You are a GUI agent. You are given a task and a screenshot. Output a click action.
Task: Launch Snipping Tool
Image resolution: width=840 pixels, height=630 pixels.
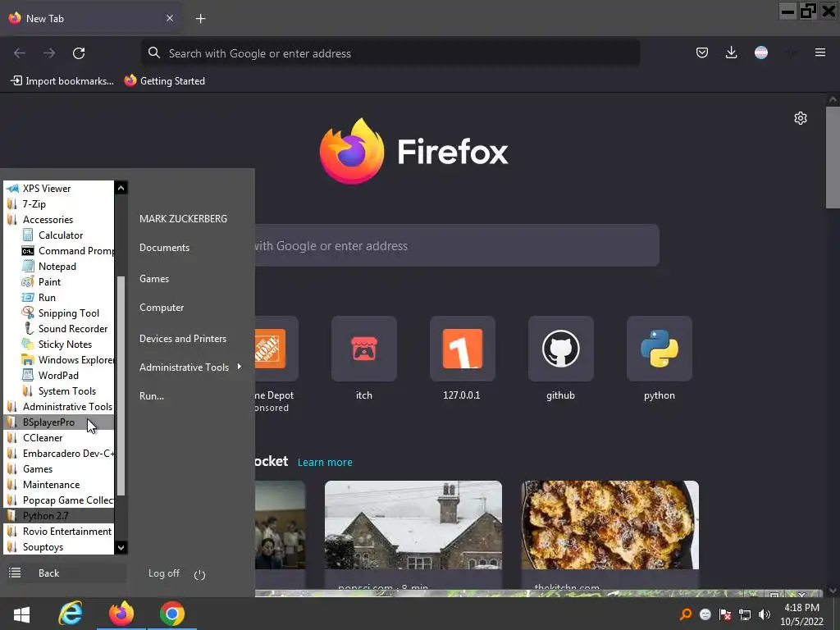(x=69, y=313)
